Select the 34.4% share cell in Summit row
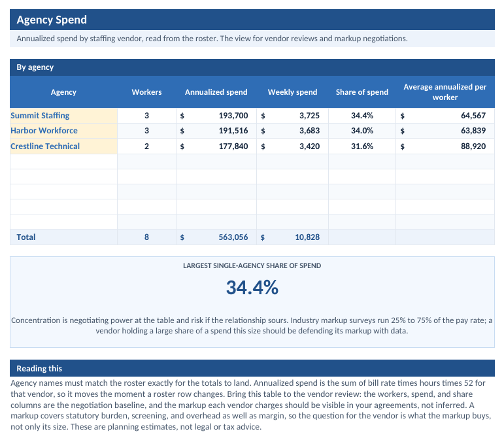Viewport: 504px width, 442px height. pyautogui.click(x=362, y=115)
